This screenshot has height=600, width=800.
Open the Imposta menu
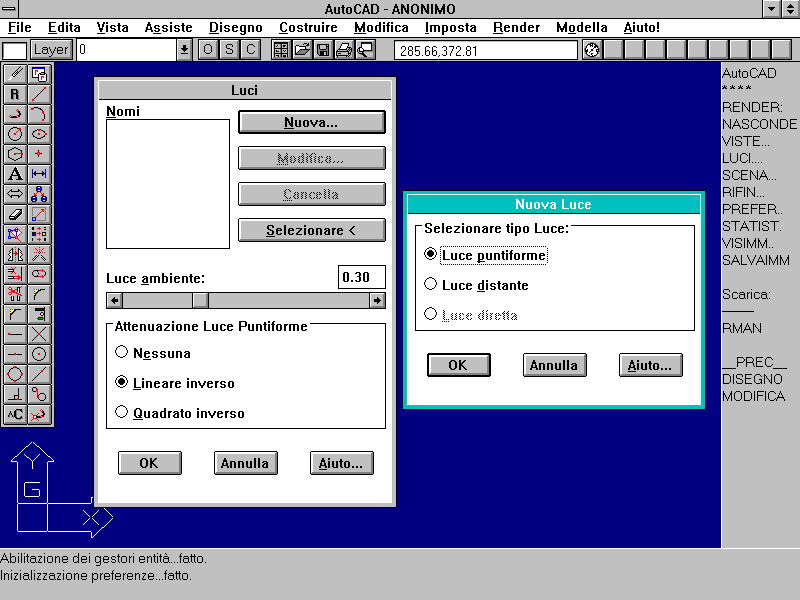451,28
